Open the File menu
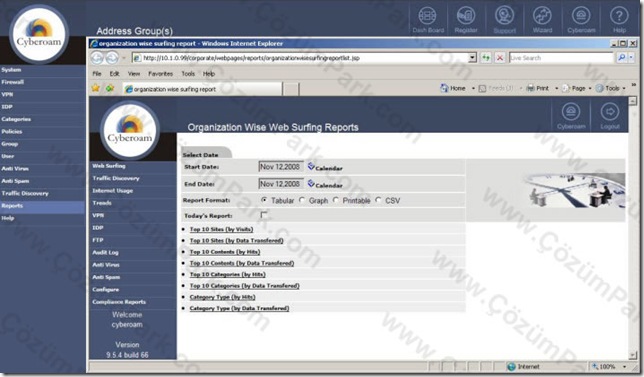Viewport: 644px width, 377px height. pos(97,74)
